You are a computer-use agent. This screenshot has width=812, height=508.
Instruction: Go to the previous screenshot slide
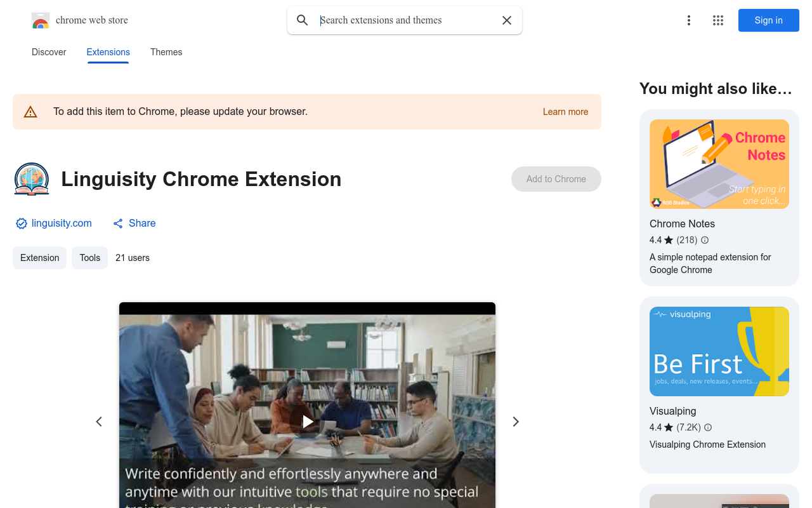[x=99, y=422]
